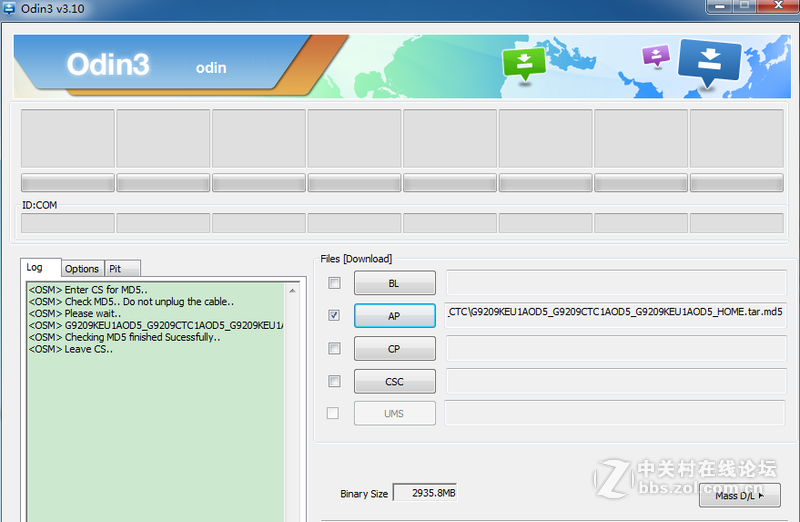
Task: Click the 'Files [Download]' group label
Action: coord(356,259)
